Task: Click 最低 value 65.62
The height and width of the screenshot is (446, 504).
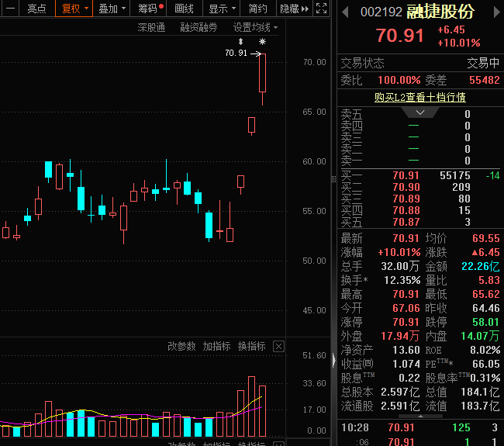Action: [x=486, y=294]
